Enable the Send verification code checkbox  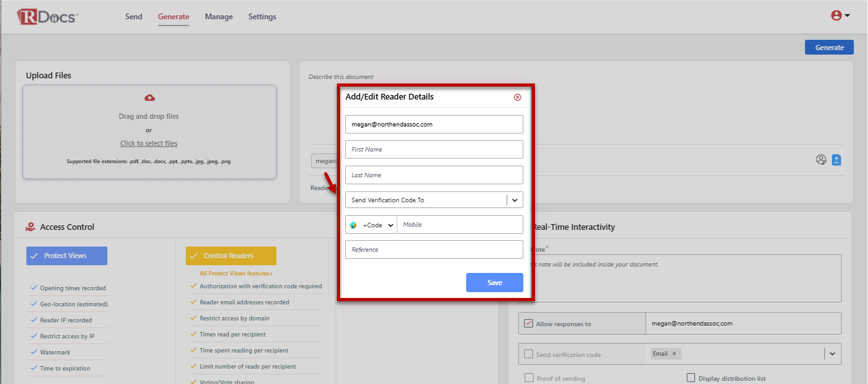click(529, 354)
